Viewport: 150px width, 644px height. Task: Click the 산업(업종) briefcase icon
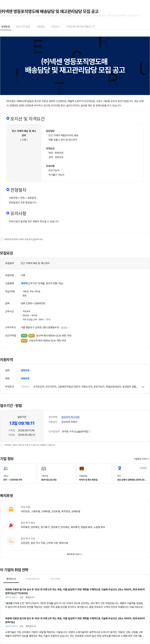82,469
